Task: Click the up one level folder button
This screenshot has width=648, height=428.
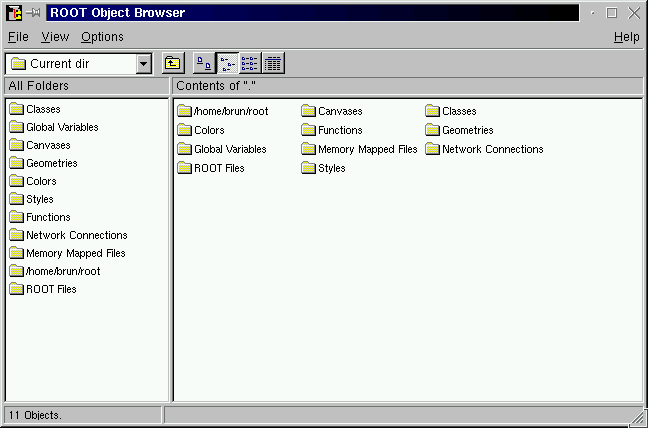Action: [173, 64]
